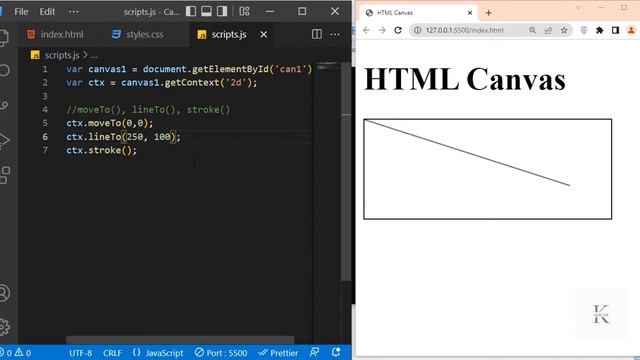
Task: Open the notifications bell in the status bar
Action: point(336,353)
